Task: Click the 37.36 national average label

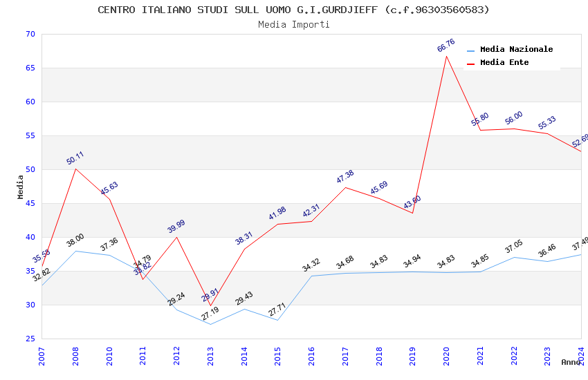Action: (109, 244)
